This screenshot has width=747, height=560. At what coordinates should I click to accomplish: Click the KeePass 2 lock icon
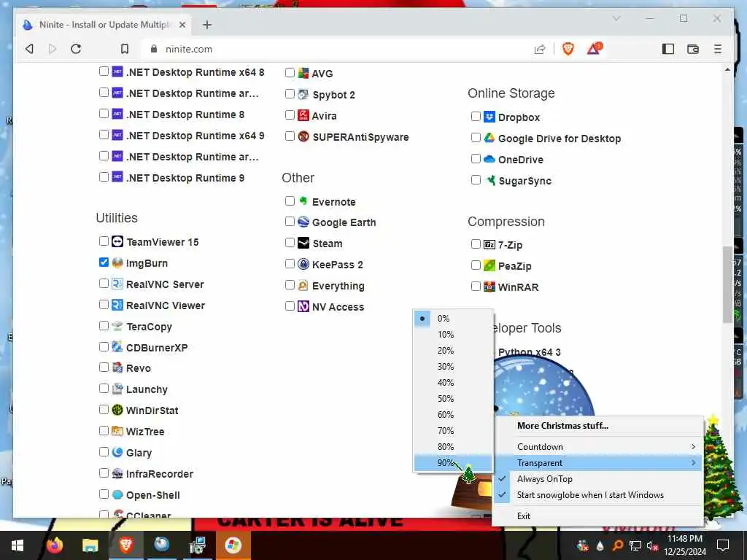pyautogui.click(x=303, y=264)
